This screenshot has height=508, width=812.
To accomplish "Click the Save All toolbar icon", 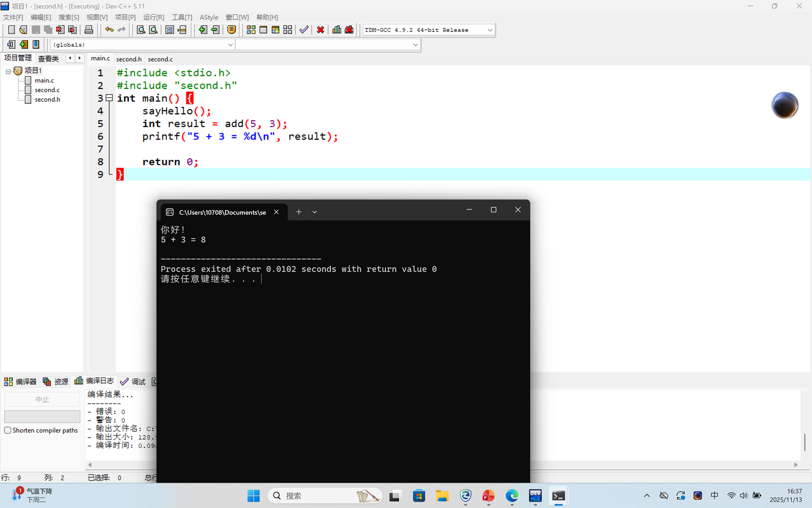I will coord(48,30).
